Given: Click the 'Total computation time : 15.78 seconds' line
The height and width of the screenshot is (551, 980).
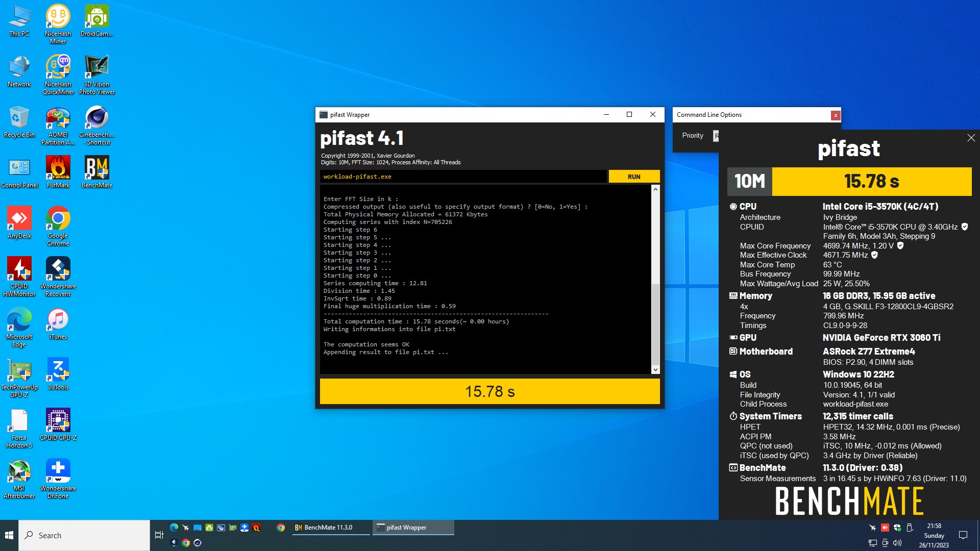Looking at the screenshot, I should (x=416, y=321).
